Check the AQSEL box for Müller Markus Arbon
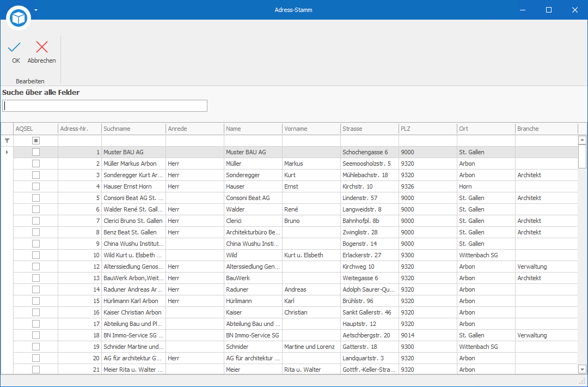The width and height of the screenshot is (588, 387). click(35, 164)
